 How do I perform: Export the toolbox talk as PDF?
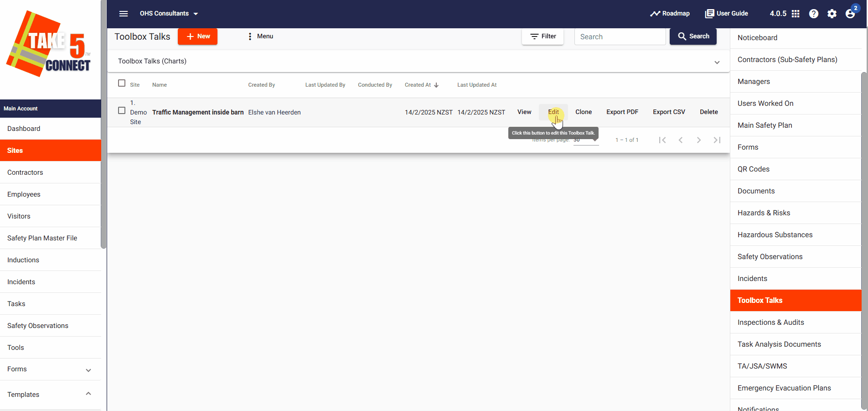622,112
